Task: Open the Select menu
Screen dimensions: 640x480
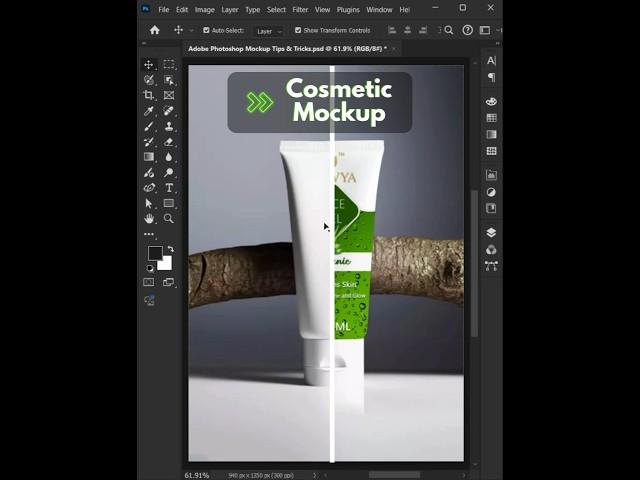Action: tap(276, 10)
